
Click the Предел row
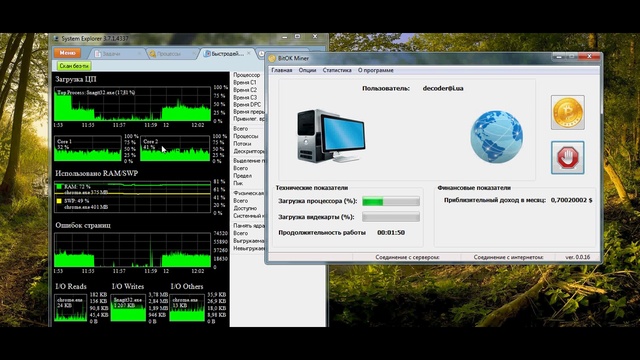pyautogui.click(x=242, y=176)
